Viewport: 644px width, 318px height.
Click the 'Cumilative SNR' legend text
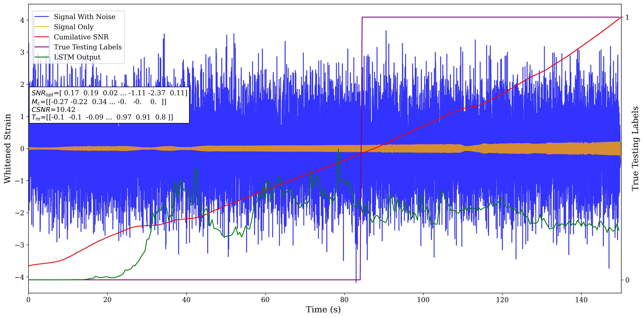pyautogui.click(x=81, y=37)
